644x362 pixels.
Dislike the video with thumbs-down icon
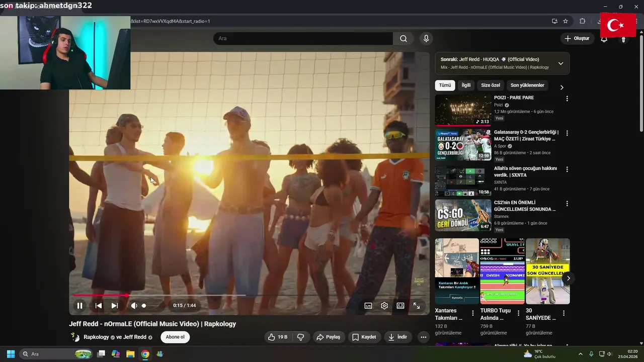301,337
